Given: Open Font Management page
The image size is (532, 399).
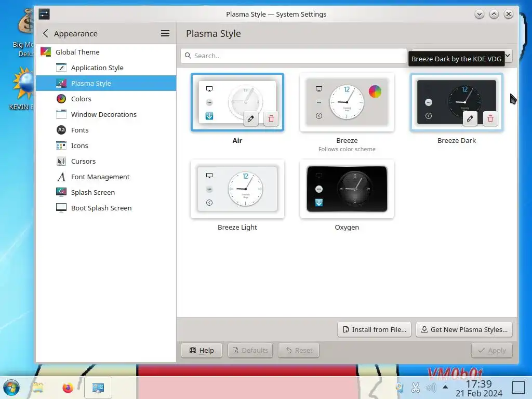Looking at the screenshot, I should pyautogui.click(x=106, y=177).
